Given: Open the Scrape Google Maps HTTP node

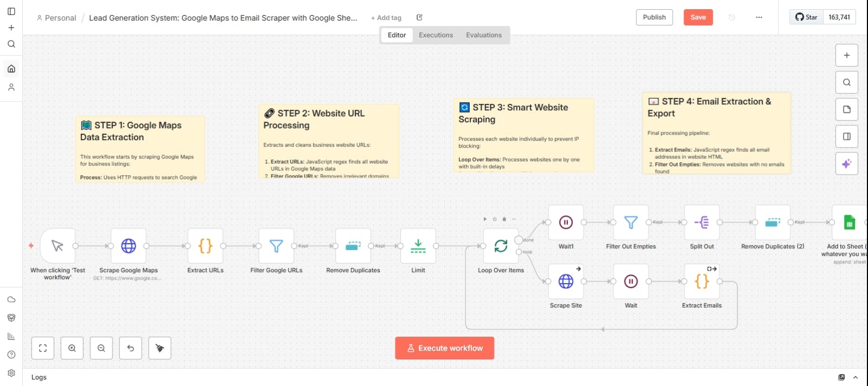Looking at the screenshot, I should pyautogui.click(x=129, y=246).
